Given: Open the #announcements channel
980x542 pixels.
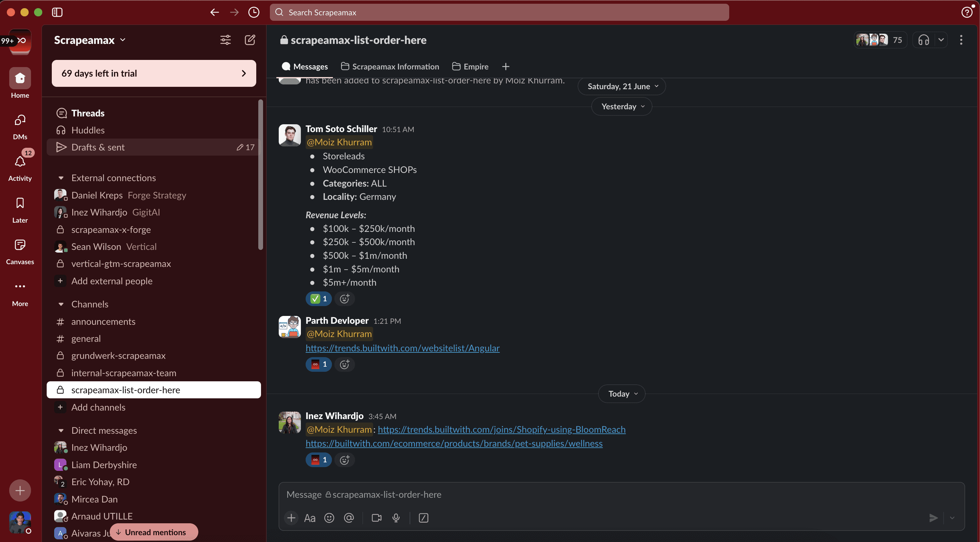Looking at the screenshot, I should pos(154,321).
